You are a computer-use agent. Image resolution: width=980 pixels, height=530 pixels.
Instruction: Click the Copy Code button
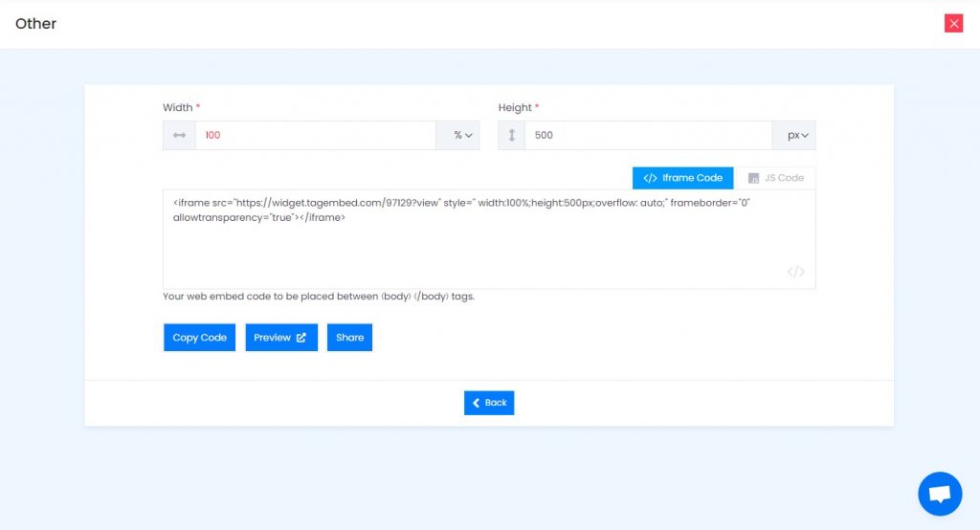point(199,338)
